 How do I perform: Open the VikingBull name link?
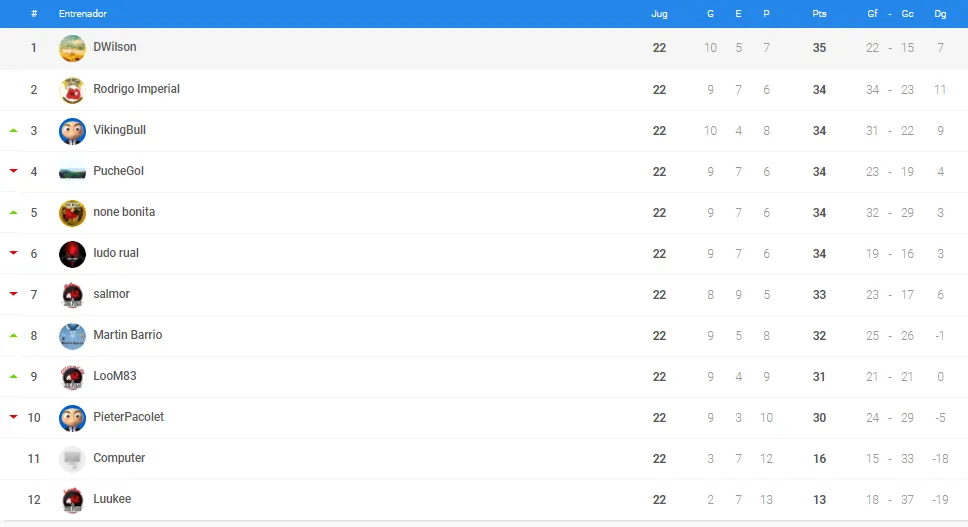pos(119,130)
